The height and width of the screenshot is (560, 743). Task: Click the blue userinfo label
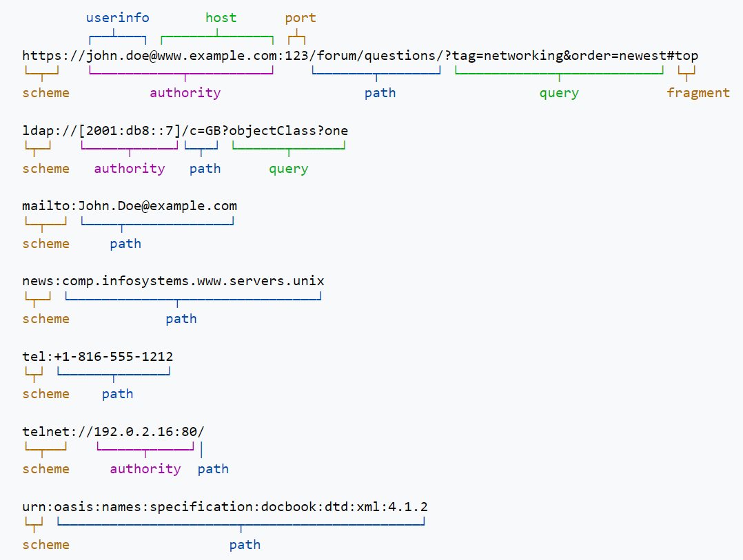(x=117, y=18)
